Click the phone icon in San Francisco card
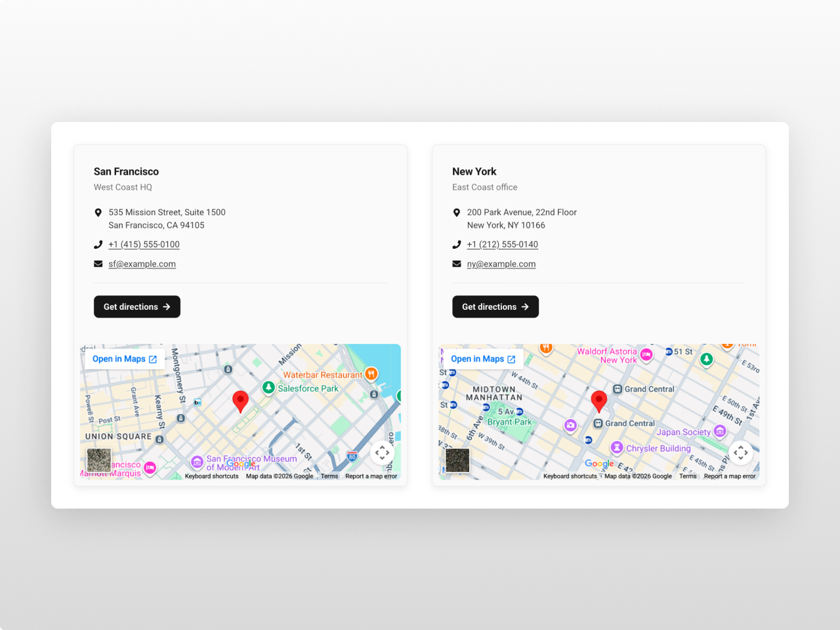Screen dimensions: 840x630 (x=98, y=245)
